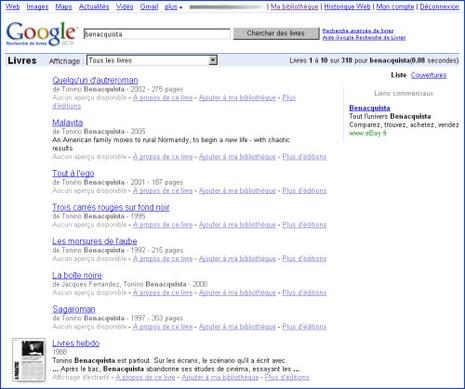Click the 'Liens commerciaux' heading text
Viewport: 465px width, 389px height.
pos(403,93)
